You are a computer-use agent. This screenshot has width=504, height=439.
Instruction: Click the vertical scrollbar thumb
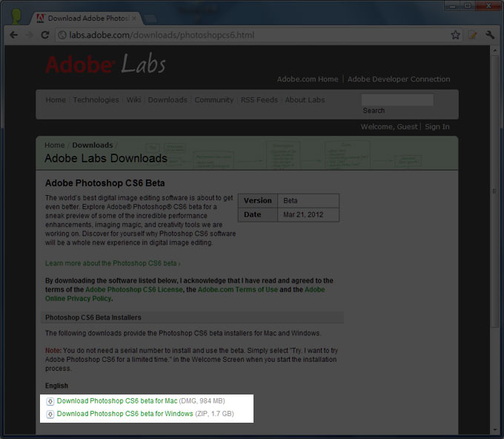click(x=494, y=191)
